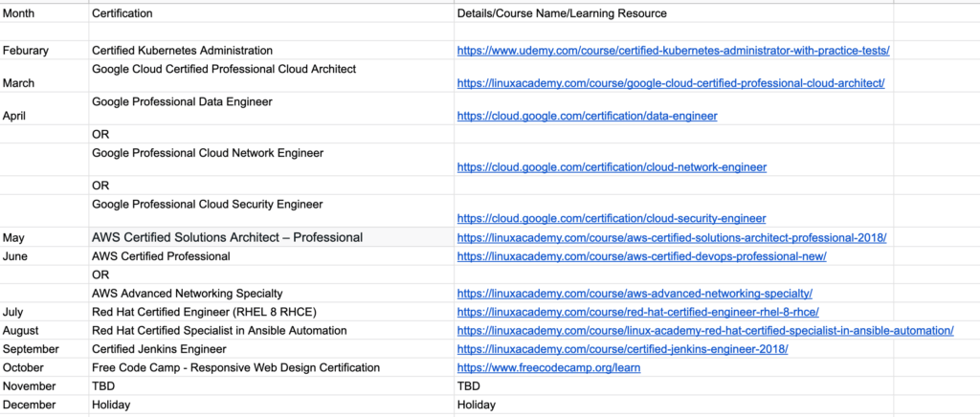Select 'Google Professional Data Engineer' cell
The width and height of the screenshot is (980, 417).
[271, 109]
